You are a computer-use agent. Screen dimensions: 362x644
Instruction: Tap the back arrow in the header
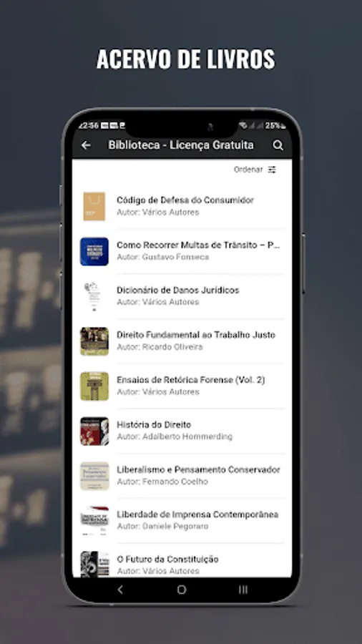(86, 145)
